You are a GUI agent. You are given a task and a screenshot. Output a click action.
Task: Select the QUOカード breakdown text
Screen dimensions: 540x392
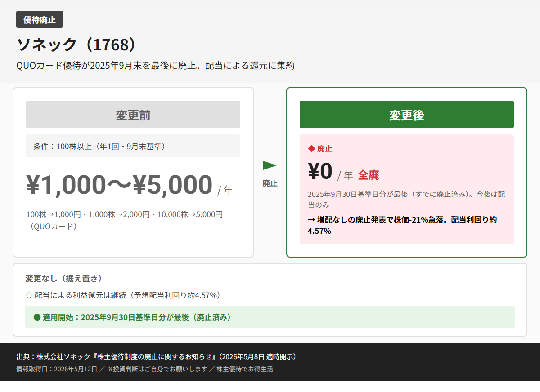pos(125,220)
